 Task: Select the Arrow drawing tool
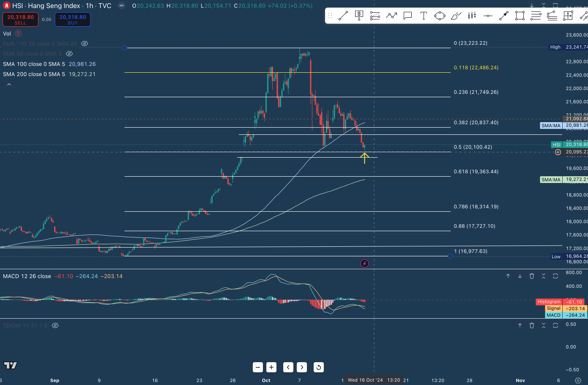(504, 16)
